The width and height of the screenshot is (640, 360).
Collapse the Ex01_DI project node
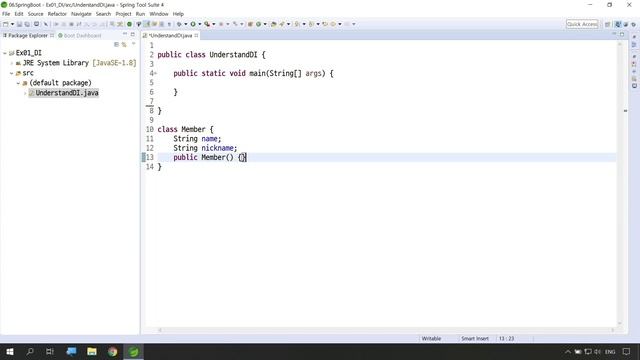tap(5, 53)
